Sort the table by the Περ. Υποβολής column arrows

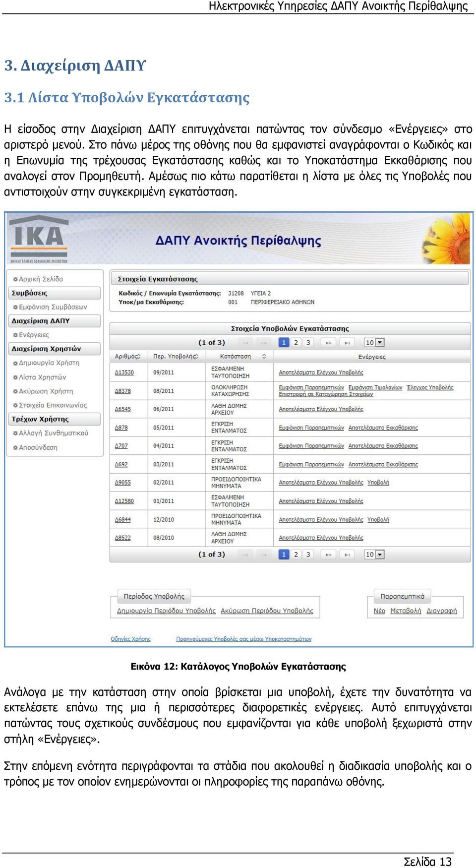click(196, 357)
